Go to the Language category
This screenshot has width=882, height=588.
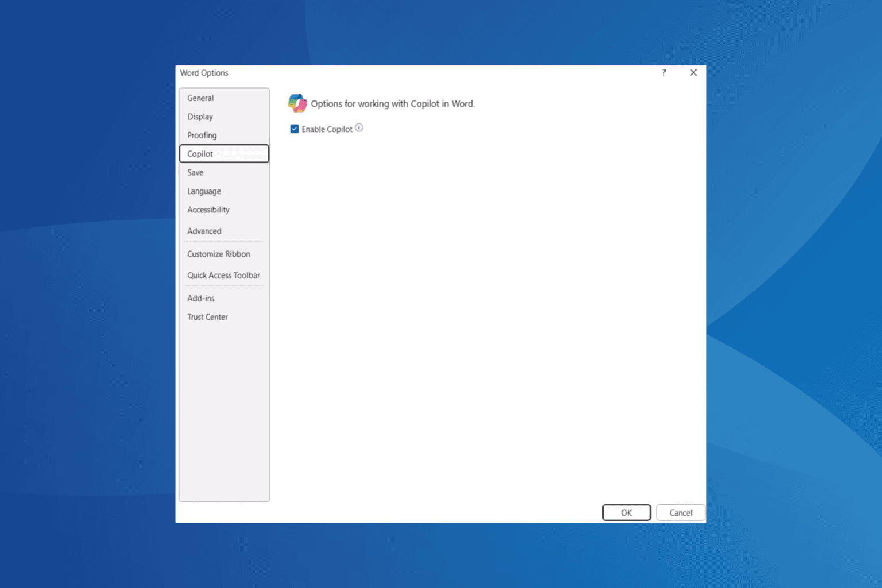224,191
